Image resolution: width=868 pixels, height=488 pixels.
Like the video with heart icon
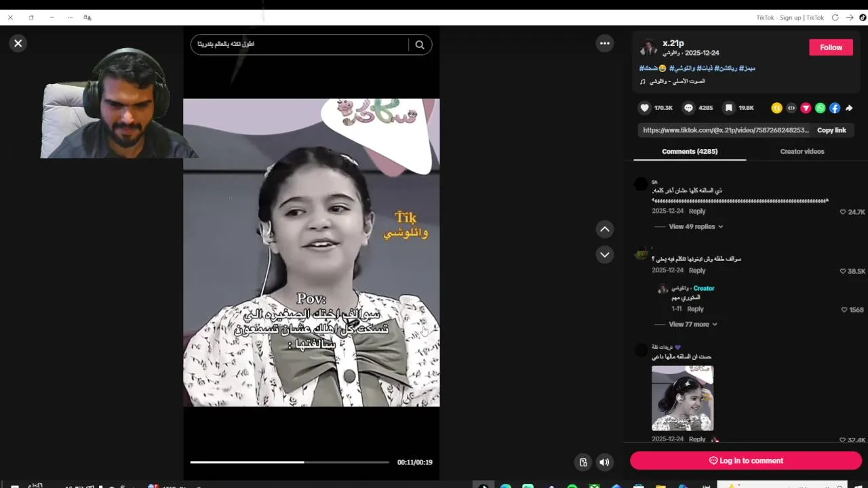(645, 108)
